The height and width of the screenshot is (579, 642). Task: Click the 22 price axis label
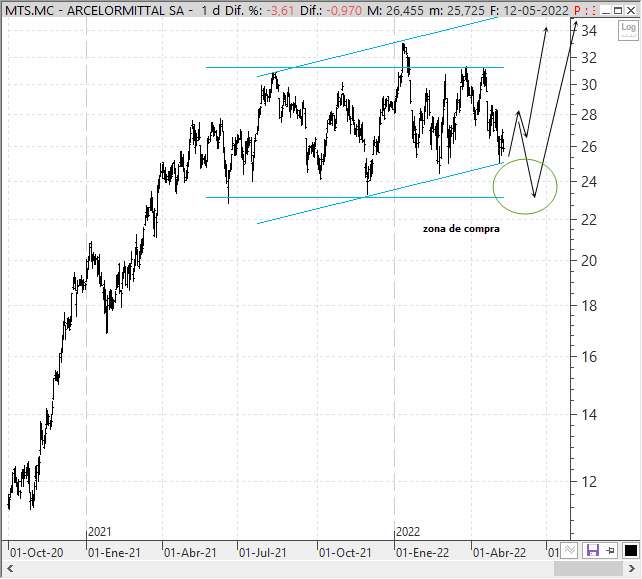pyautogui.click(x=589, y=220)
